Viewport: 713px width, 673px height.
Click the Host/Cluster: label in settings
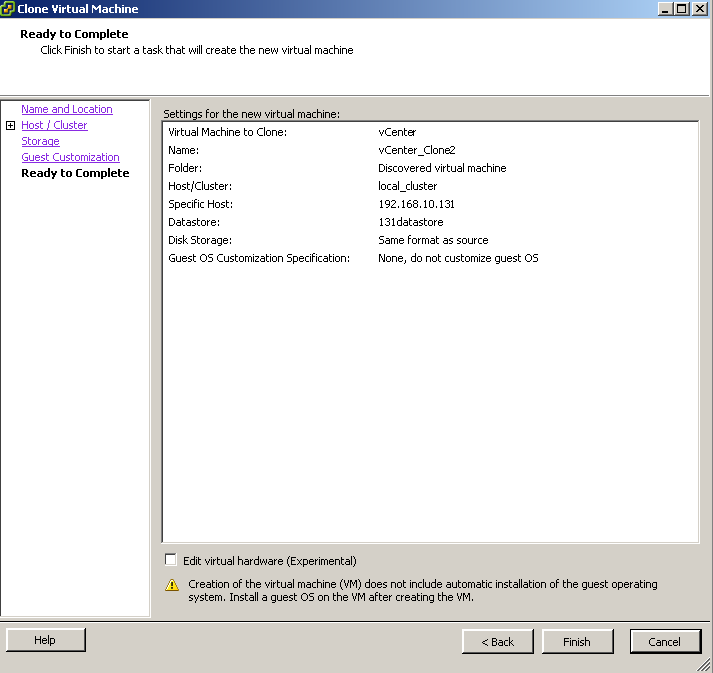[x=200, y=186]
